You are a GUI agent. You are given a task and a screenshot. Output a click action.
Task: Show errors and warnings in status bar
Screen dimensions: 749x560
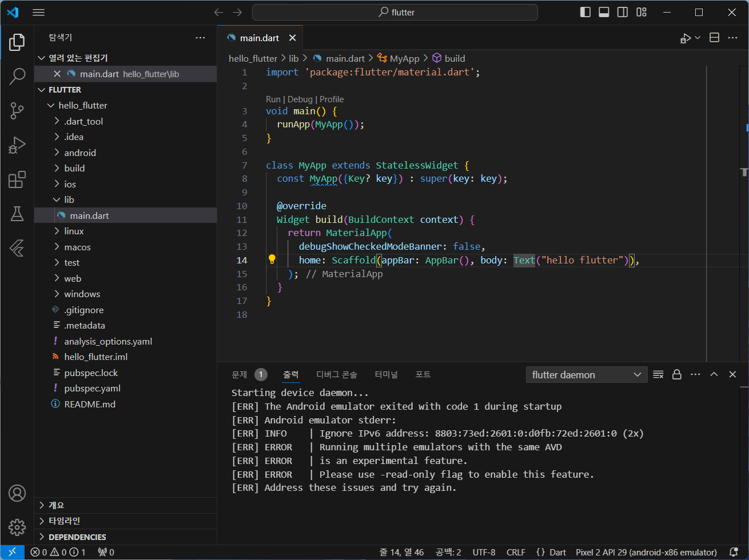[58, 552]
